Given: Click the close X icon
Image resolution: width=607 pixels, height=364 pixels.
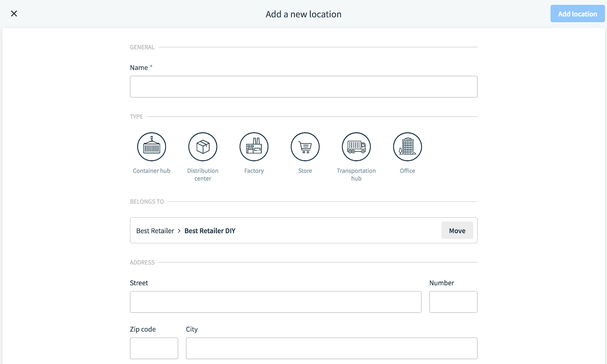Looking at the screenshot, I should [14, 13].
